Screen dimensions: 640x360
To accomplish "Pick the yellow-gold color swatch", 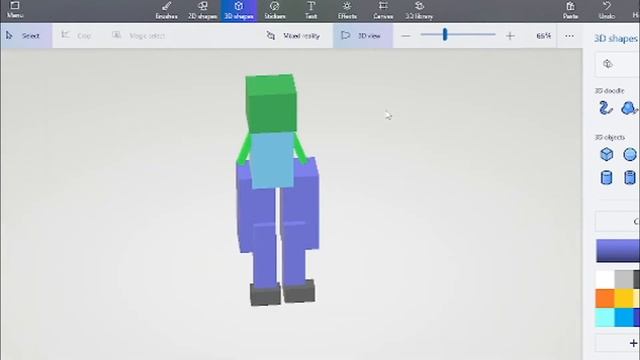I will pyautogui.click(x=624, y=298).
